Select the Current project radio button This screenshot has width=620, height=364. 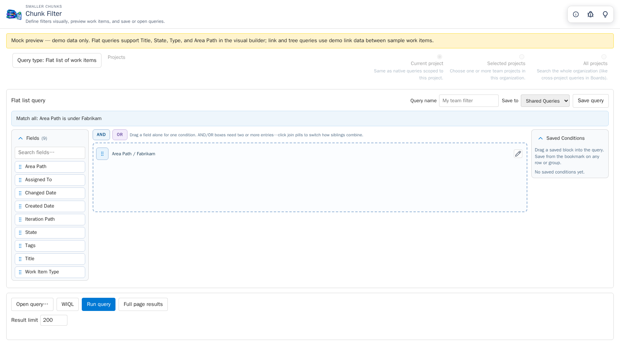click(x=439, y=57)
